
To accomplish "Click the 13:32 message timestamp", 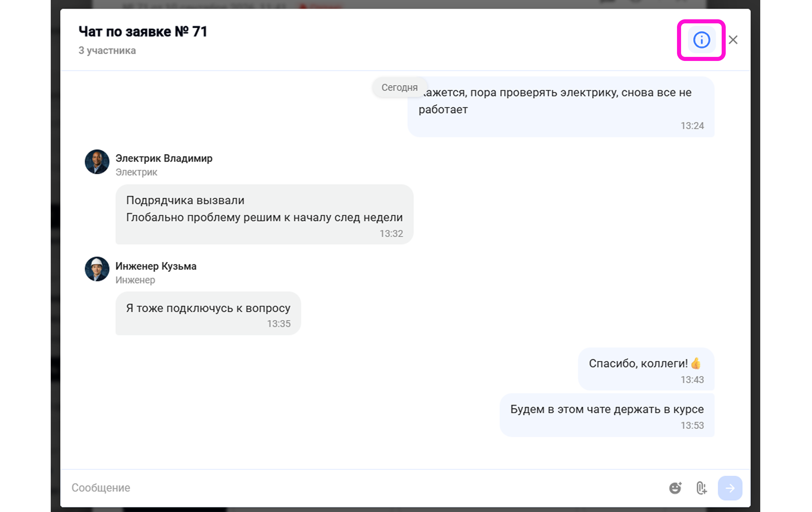I will (391, 234).
